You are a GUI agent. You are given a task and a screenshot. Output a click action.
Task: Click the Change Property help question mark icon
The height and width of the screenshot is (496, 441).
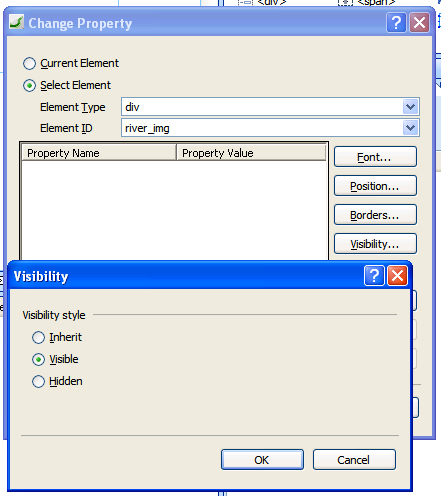(x=396, y=23)
